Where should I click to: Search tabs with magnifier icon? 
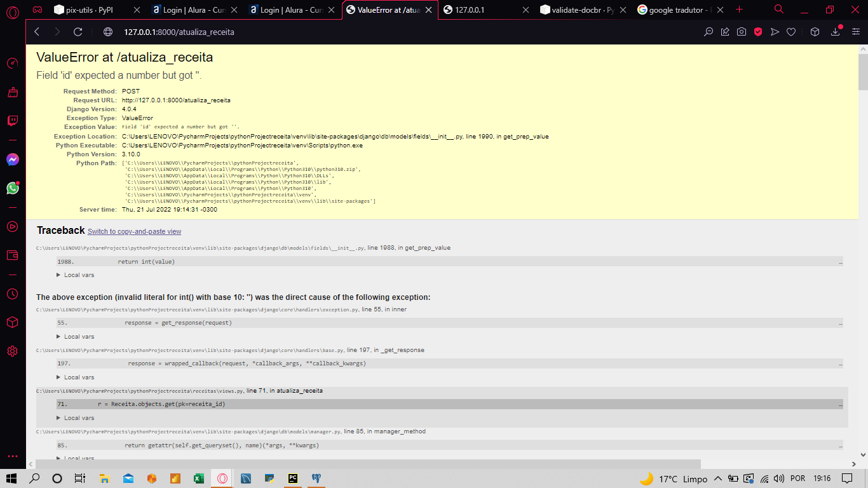tap(779, 9)
